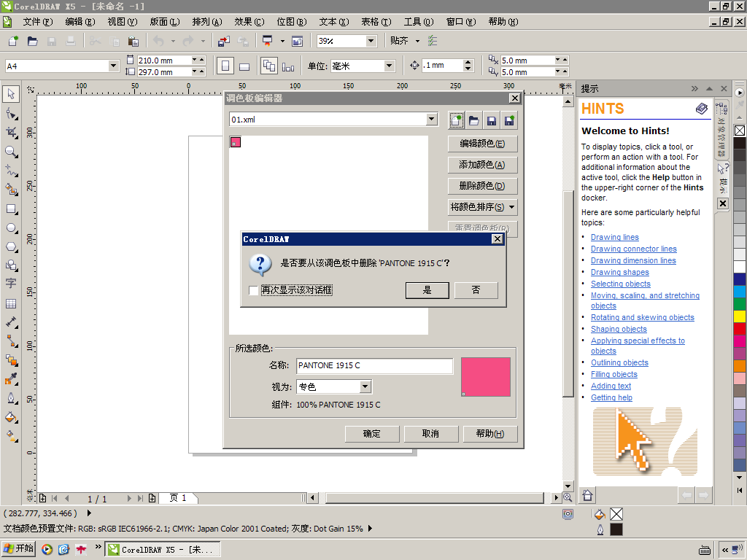Click the Import toolbar icon
The width and height of the screenshot is (747, 560).
223,41
